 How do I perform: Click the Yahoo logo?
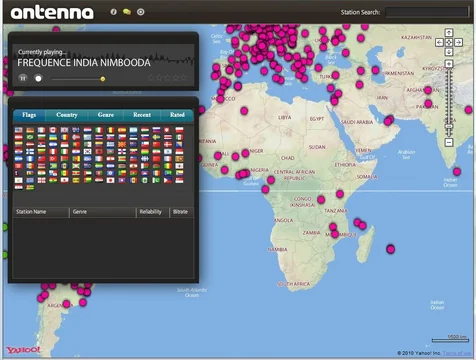coord(23,350)
